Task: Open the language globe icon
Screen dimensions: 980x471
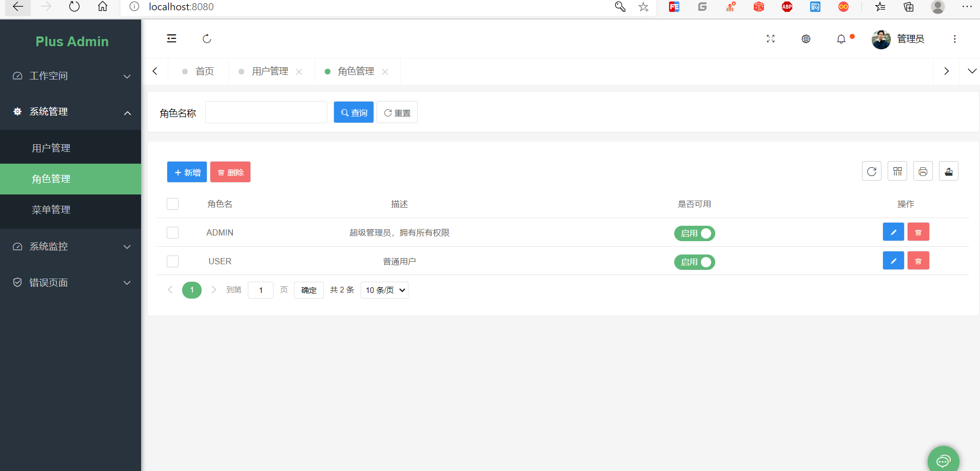Action: click(x=806, y=39)
